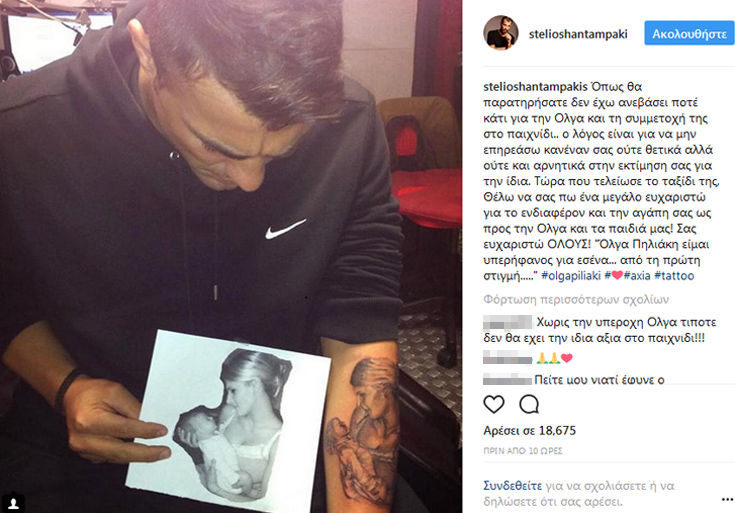
Task: Click the blurred username beside praying emojis
Action: click(508, 358)
